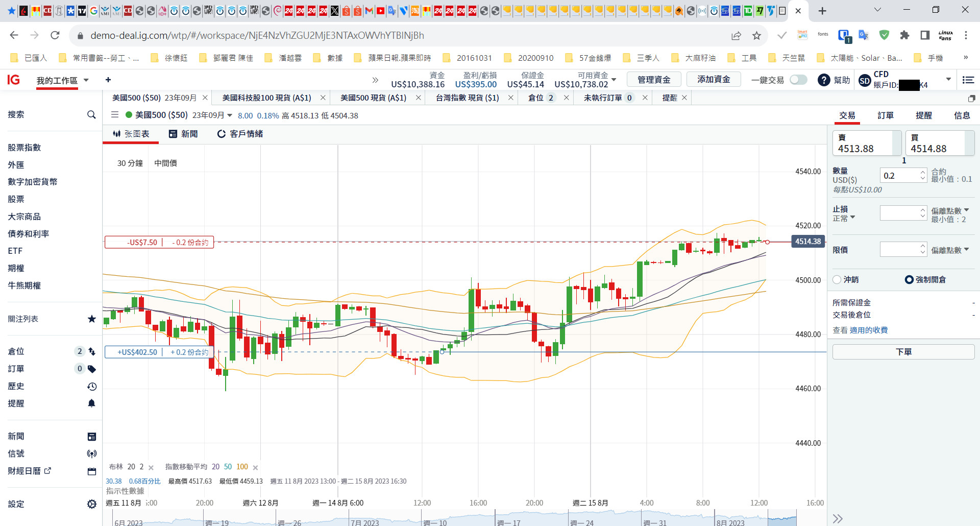
Task: Close the 台灣指數 現貨 tab
Action: tap(510, 98)
